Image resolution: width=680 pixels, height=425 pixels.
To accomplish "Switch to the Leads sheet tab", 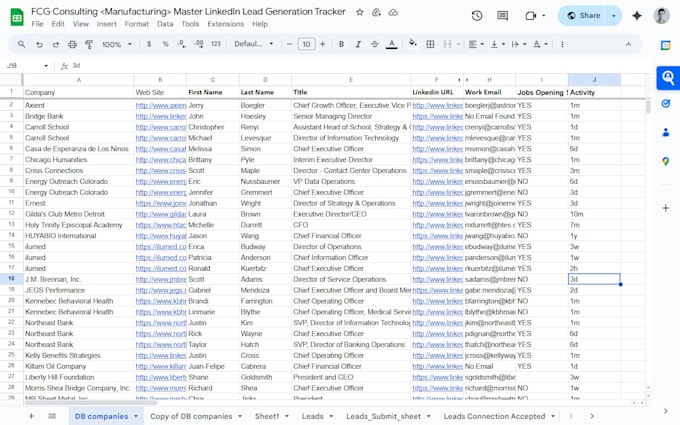I will point(313,416).
